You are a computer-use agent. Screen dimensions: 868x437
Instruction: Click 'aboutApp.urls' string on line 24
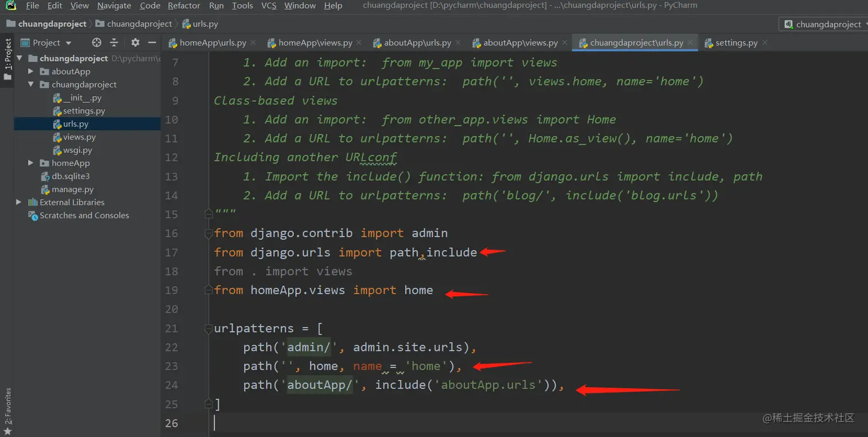[x=487, y=385]
